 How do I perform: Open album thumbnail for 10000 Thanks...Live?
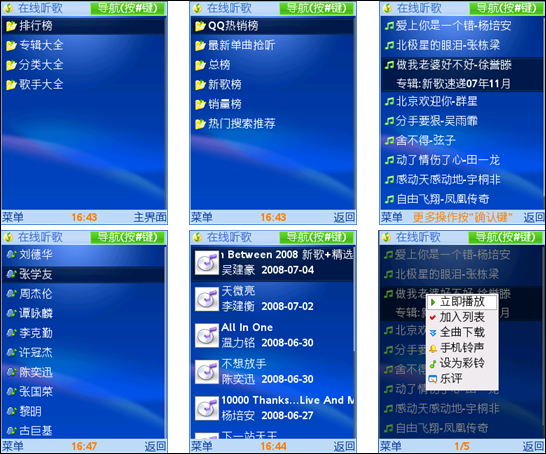tap(207, 408)
